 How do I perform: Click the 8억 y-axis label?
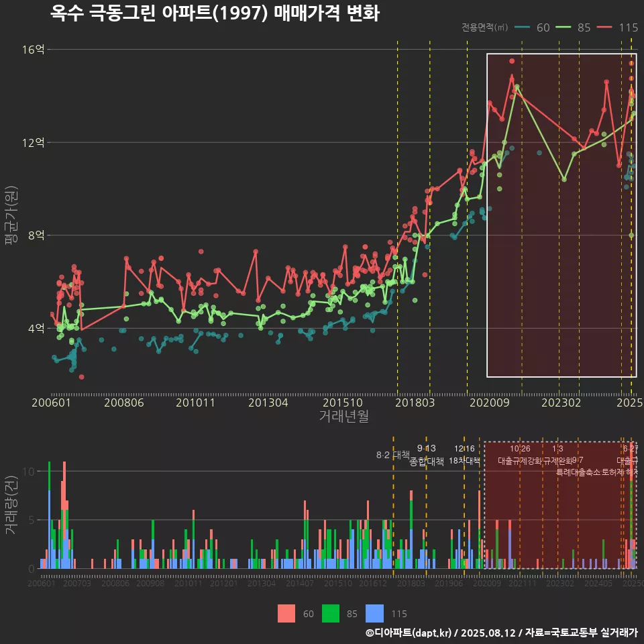tap(36, 235)
